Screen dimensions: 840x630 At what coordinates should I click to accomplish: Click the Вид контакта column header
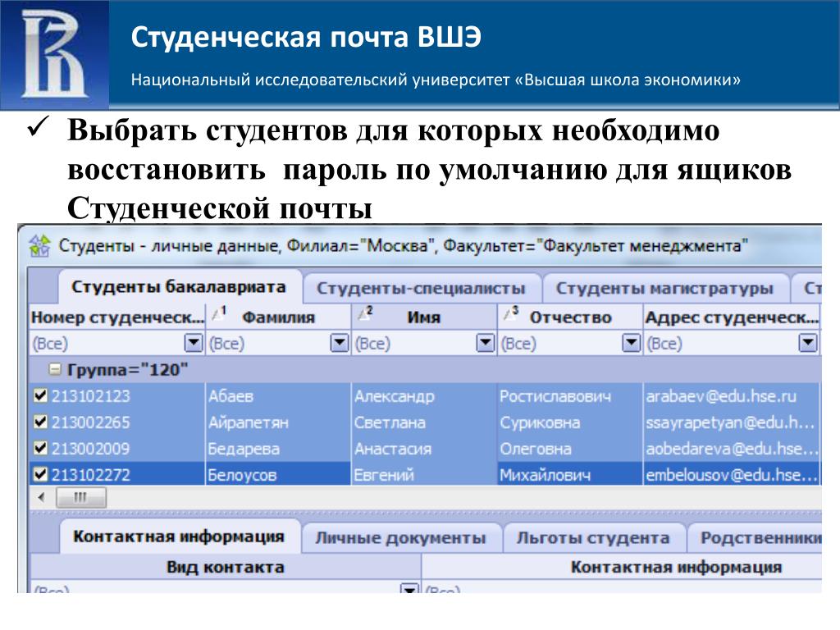(x=225, y=567)
